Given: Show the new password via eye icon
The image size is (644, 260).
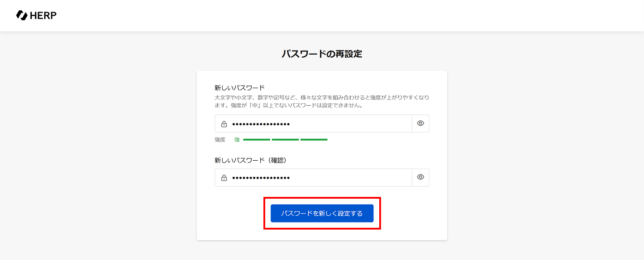Looking at the screenshot, I should (420, 124).
